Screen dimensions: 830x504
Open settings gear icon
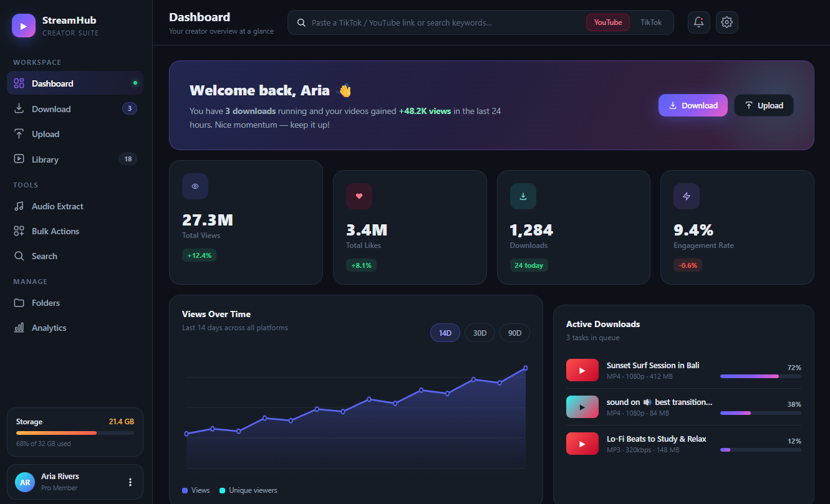pyautogui.click(x=726, y=22)
